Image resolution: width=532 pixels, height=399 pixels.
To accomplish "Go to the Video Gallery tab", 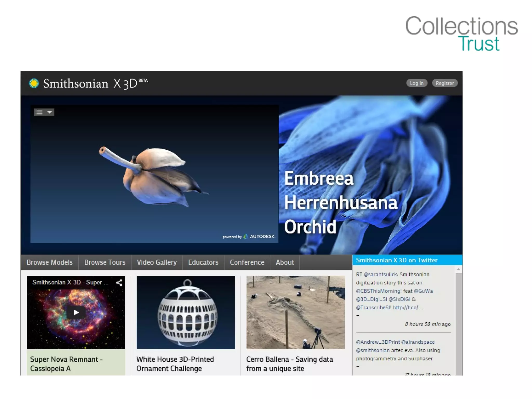I will (157, 262).
